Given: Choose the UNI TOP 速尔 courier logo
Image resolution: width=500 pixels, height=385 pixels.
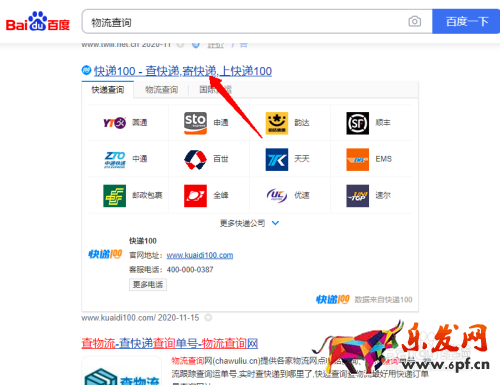Looking at the screenshot, I should (358, 196).
